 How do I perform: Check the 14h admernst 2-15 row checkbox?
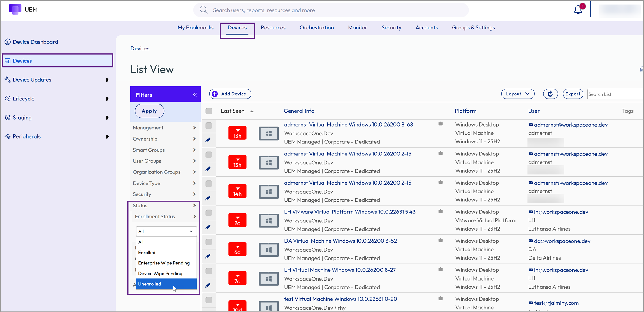click(x=209, y=184)
